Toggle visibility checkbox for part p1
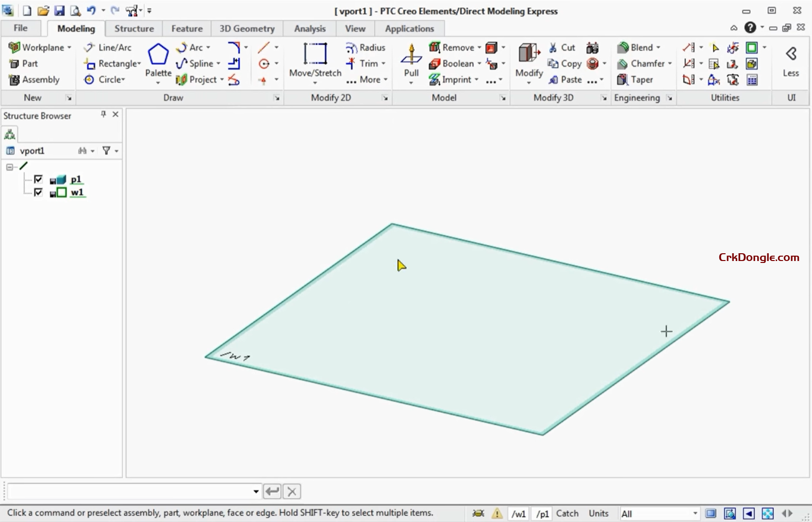This screenshot has height=522, width=812. (39, 179)
